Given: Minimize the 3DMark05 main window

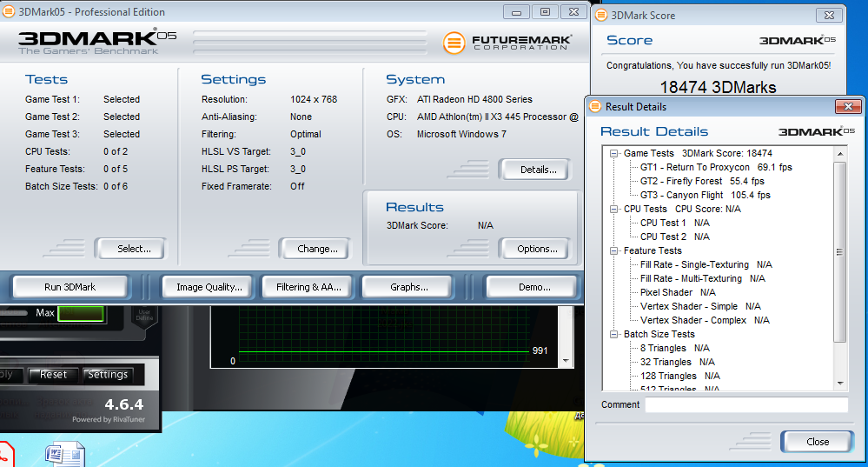Looking at the screenshot, I should (516, 12).
